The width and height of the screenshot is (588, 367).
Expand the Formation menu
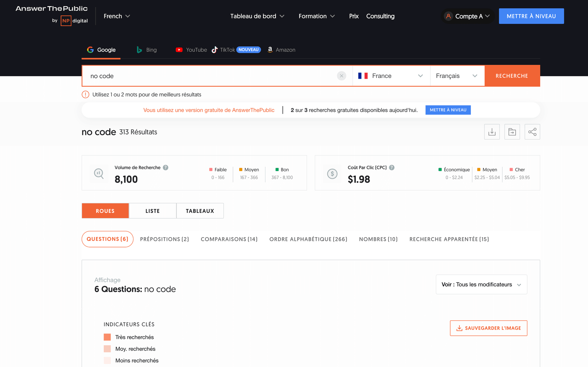pyautogui.click(x=316, y=16)
